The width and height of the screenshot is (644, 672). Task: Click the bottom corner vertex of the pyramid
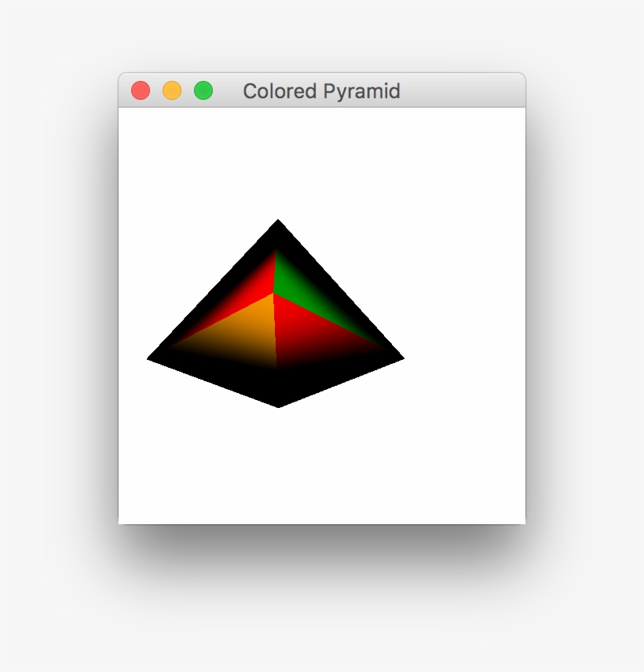(278, 405)
